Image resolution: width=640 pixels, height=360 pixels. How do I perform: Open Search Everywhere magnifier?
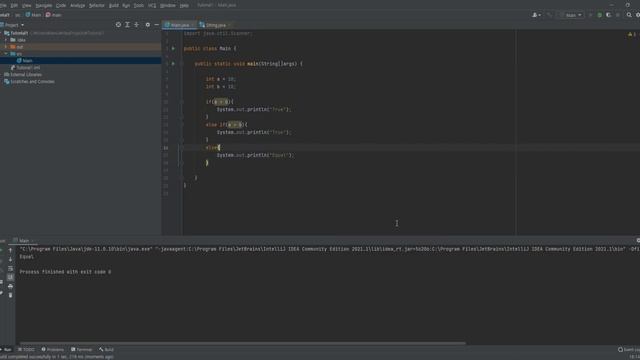pos(629,15)
